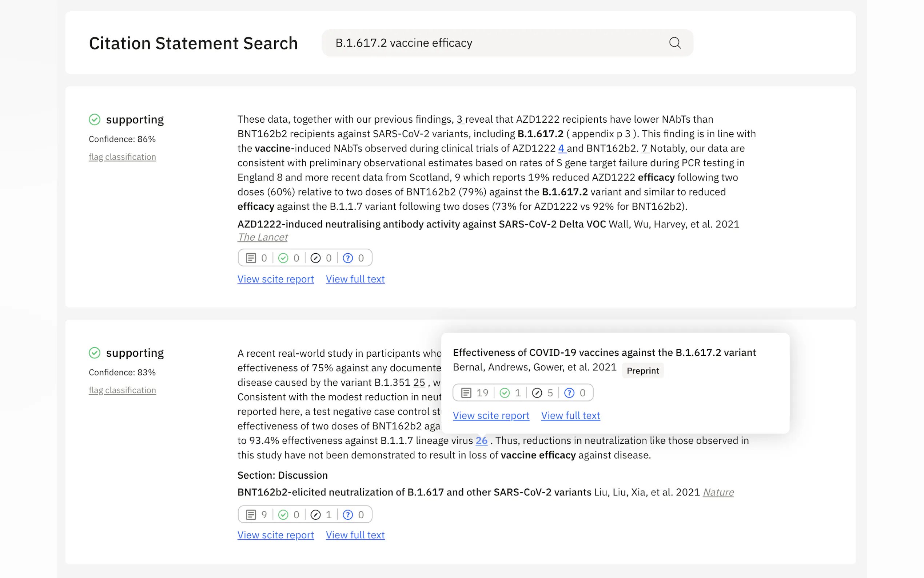Viewport: 924px width, 578px height.
Task: Click the supporting check icon in Bernal popup tally
Action: [x=505, y=393]
